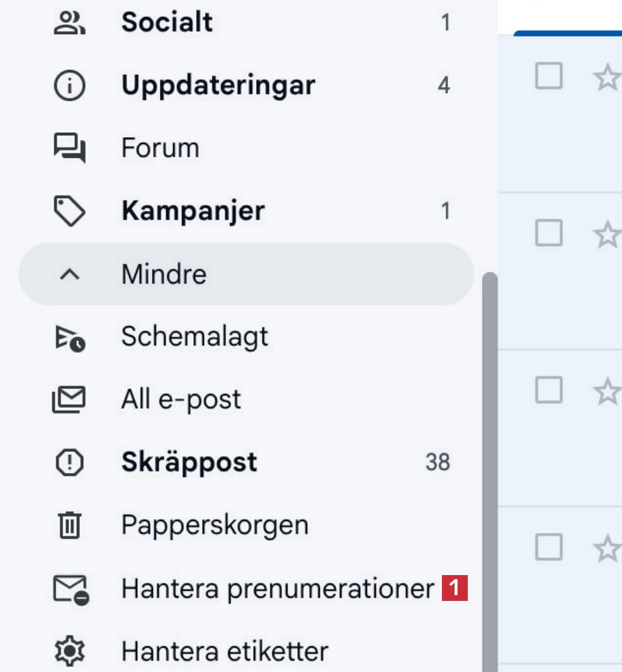Click the Forum chat bubbles icon
This screenshot has width=622, height=672.
click(x=69, y=149)
